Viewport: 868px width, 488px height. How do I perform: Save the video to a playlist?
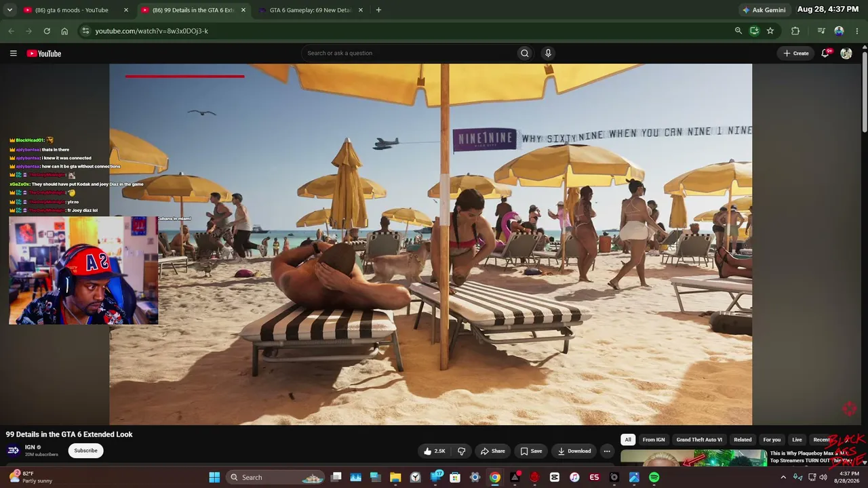531,451
